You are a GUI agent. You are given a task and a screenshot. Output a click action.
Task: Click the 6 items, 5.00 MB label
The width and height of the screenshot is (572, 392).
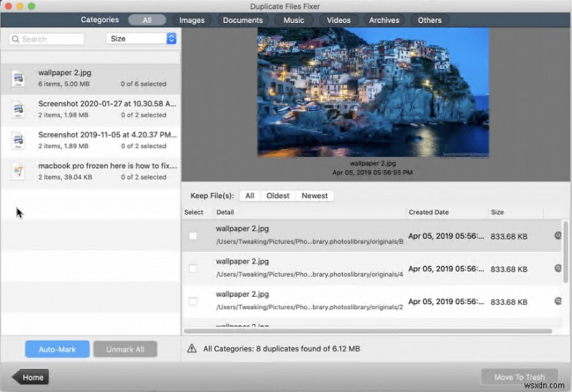tap(64, 84)
